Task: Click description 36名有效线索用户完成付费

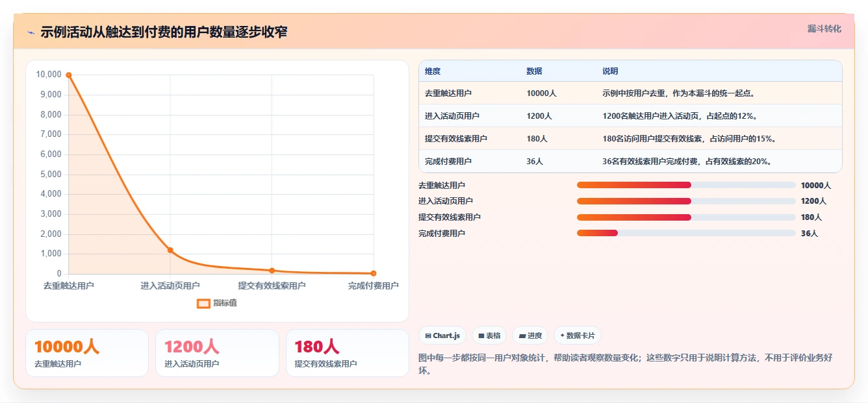Action: coord(687,162)
